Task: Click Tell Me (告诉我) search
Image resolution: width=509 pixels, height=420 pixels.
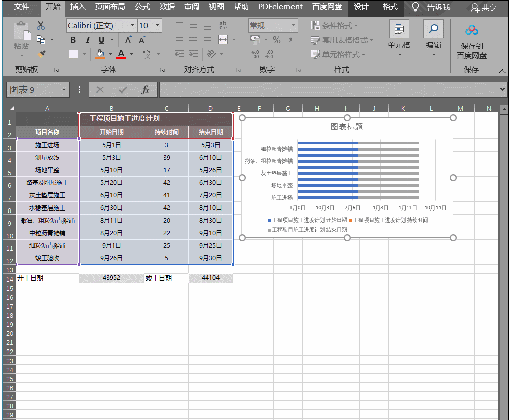Action: coord(430,7)
